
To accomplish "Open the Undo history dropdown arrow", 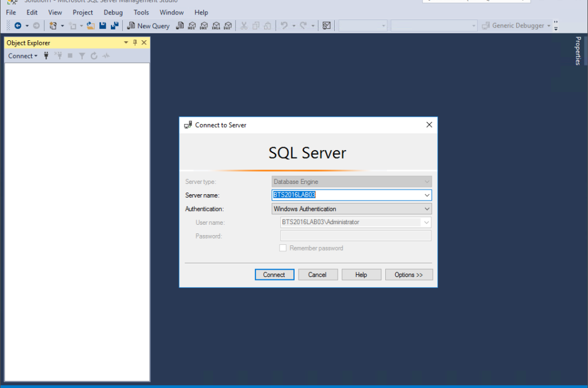I will pos(293,26).
